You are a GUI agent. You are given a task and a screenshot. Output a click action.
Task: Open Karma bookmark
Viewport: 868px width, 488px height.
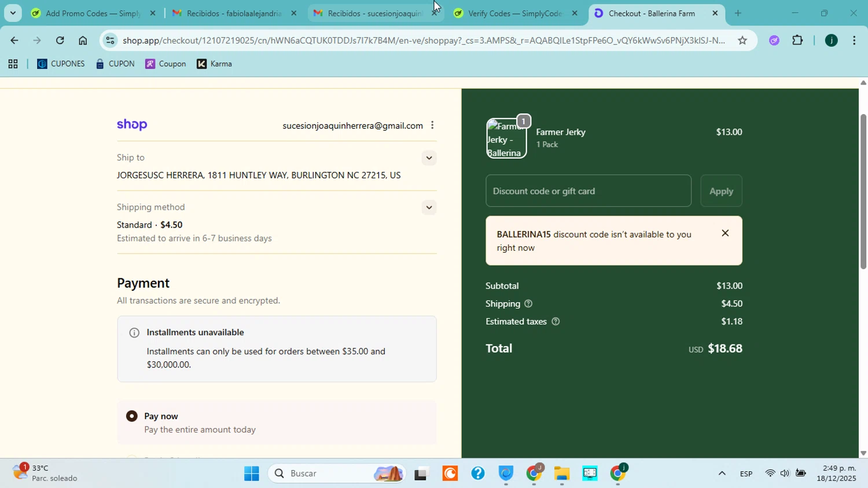tap(215, 64)
